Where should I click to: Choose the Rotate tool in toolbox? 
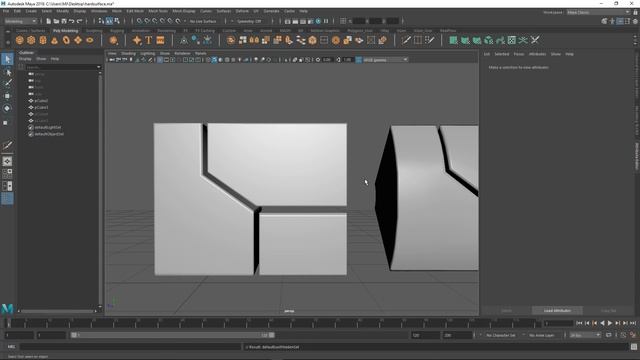[7, 109]
